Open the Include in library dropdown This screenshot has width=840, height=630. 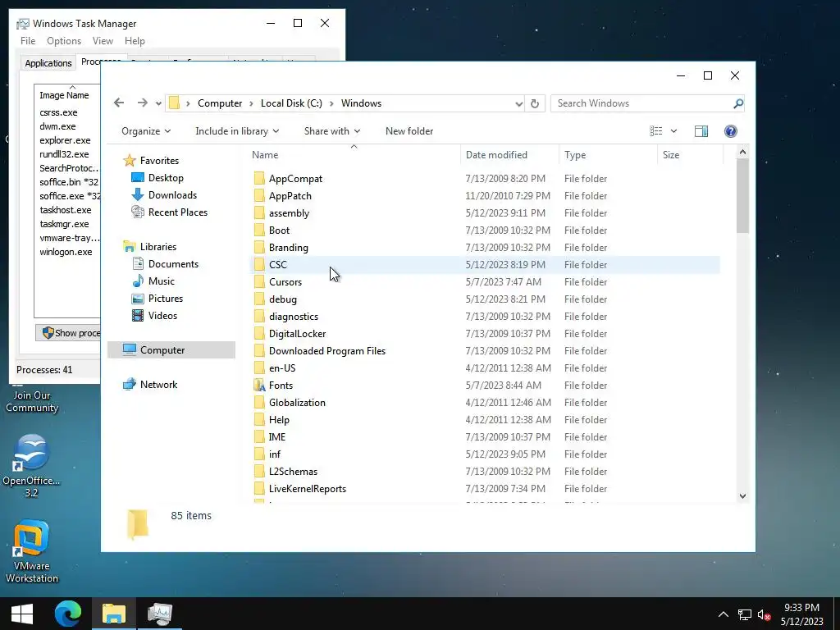click(237, 131)
